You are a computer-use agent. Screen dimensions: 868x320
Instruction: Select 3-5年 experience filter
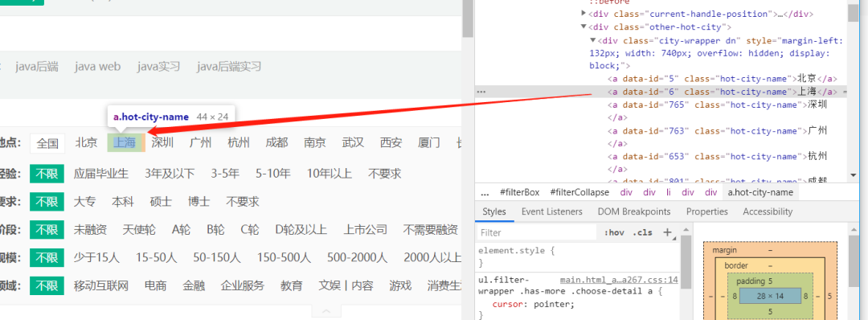tap(225, 174)
